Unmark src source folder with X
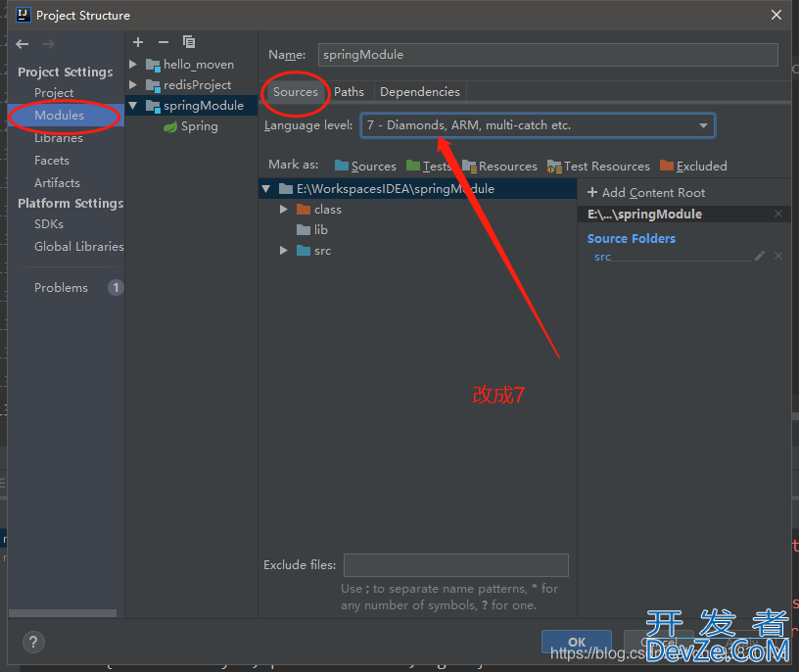The image size is (799, 672). pyautogui.click(x=778, y=256)
